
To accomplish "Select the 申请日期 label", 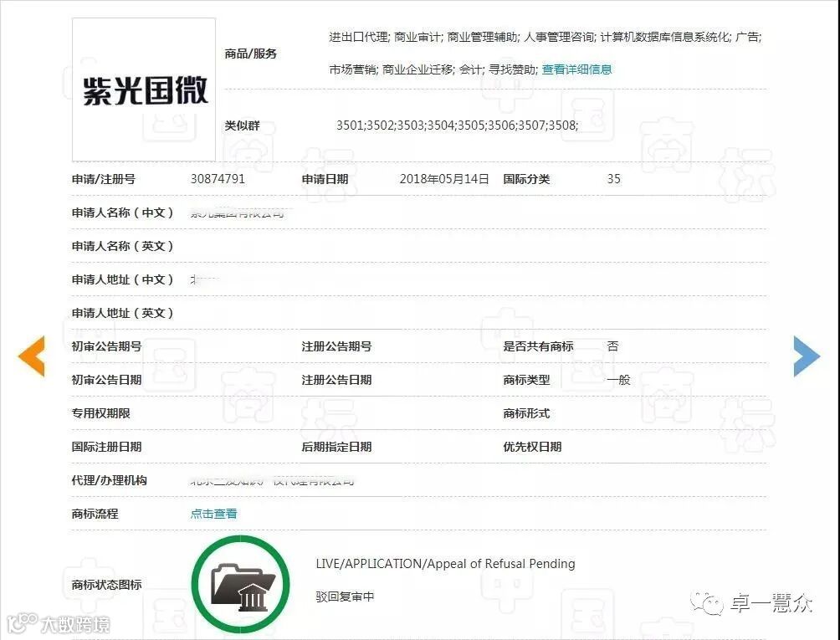I will [325, 179].
